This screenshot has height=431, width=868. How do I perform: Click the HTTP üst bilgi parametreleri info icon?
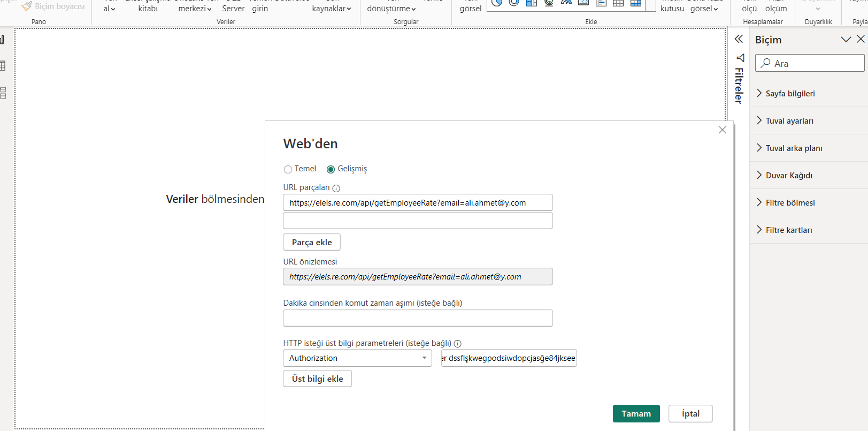pyautogui.click(x=457, y=344)
